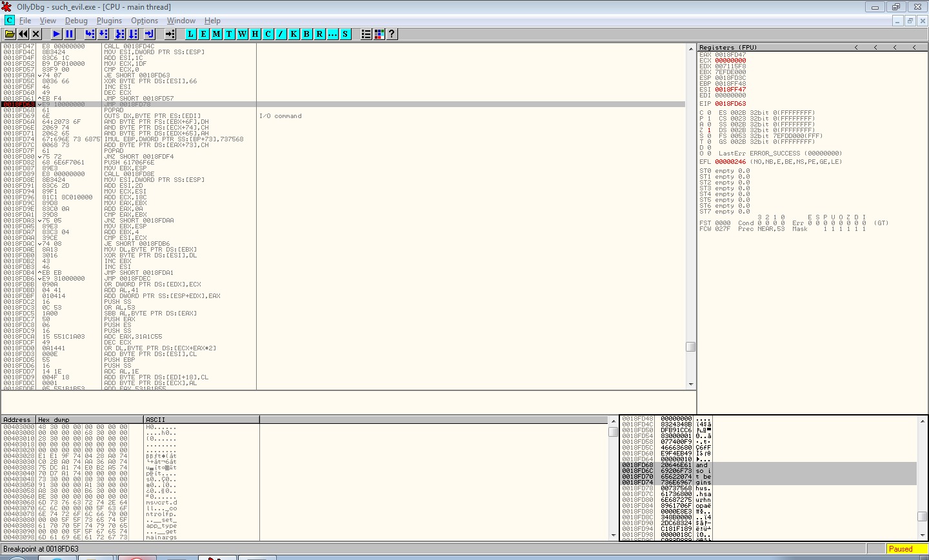
Task: Show Executable modules via E button
Action: tap(204, 34)
